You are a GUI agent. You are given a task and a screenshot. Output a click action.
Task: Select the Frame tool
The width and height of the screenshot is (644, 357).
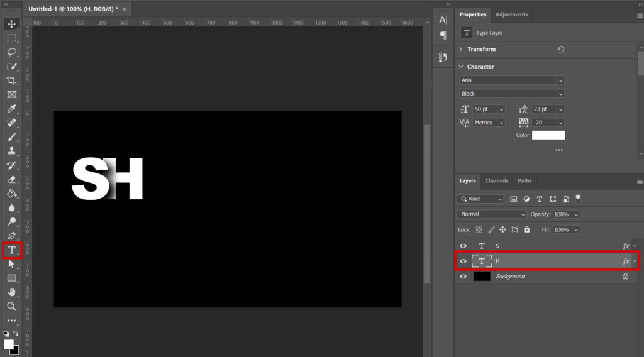tap(11, 94)
